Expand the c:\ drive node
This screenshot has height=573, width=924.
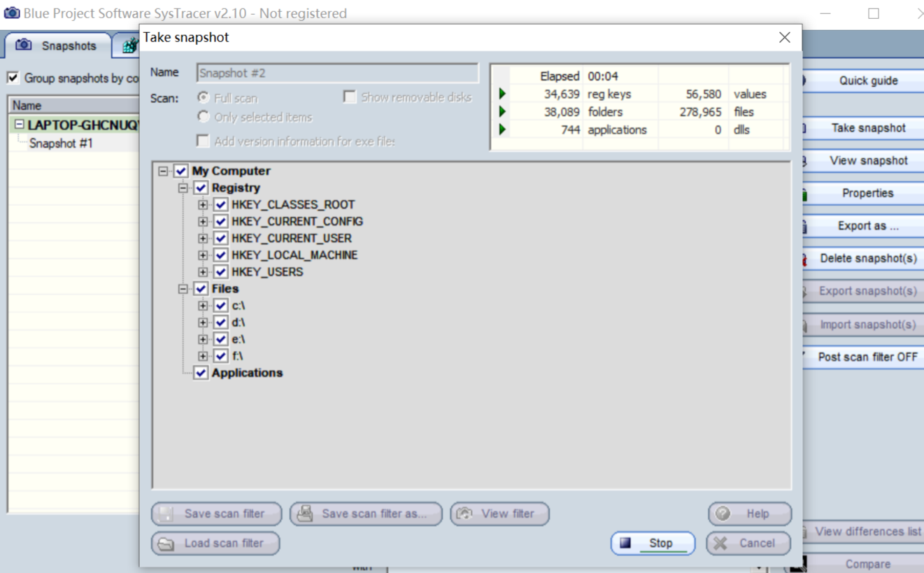[x=203, y=305]
